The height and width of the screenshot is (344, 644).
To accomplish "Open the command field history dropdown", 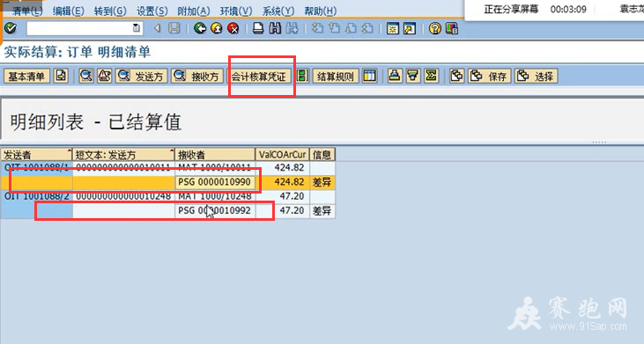I will [x=137, y=28].
